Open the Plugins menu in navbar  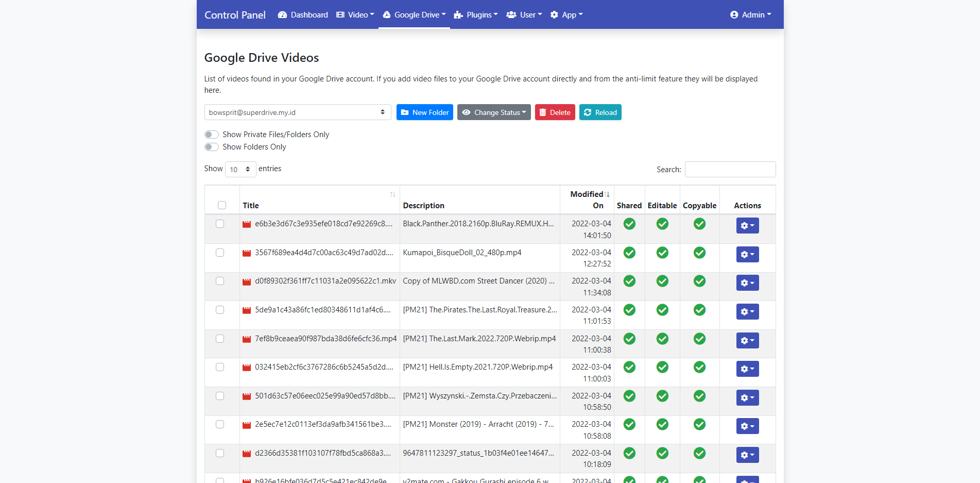(x=476, y=15)
